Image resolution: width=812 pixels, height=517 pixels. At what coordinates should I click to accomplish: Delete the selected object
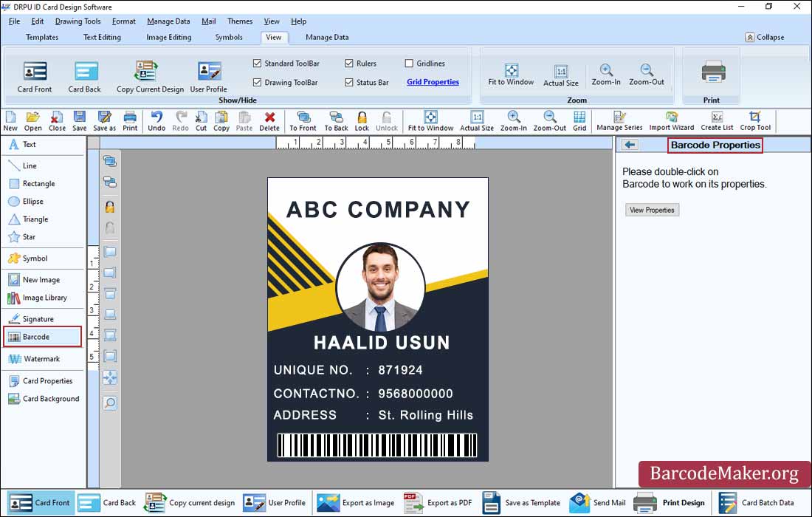click(x=269, y=121)
